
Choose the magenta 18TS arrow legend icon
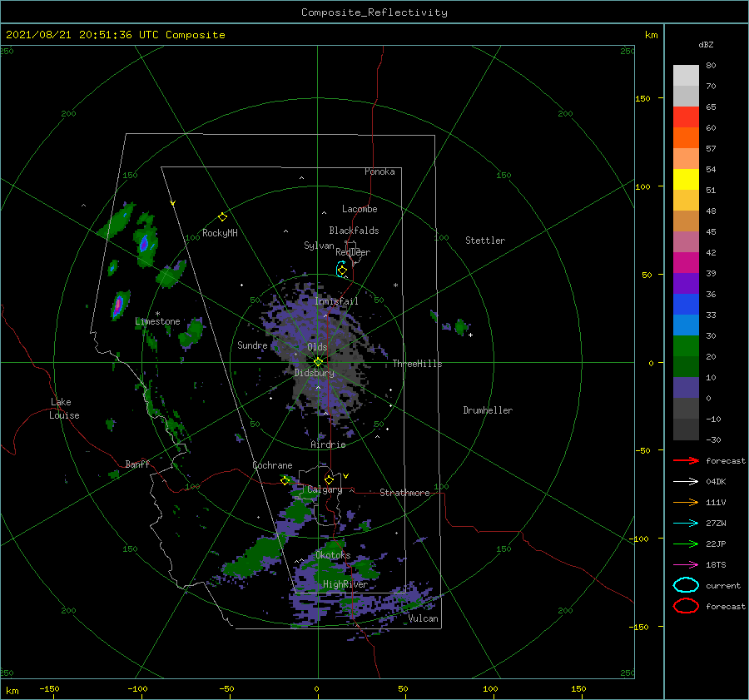(x=686, y=565)
